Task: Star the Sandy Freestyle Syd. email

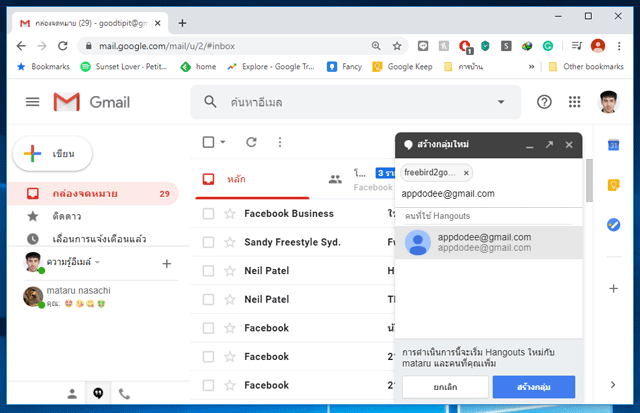Action: pos(230,242)
